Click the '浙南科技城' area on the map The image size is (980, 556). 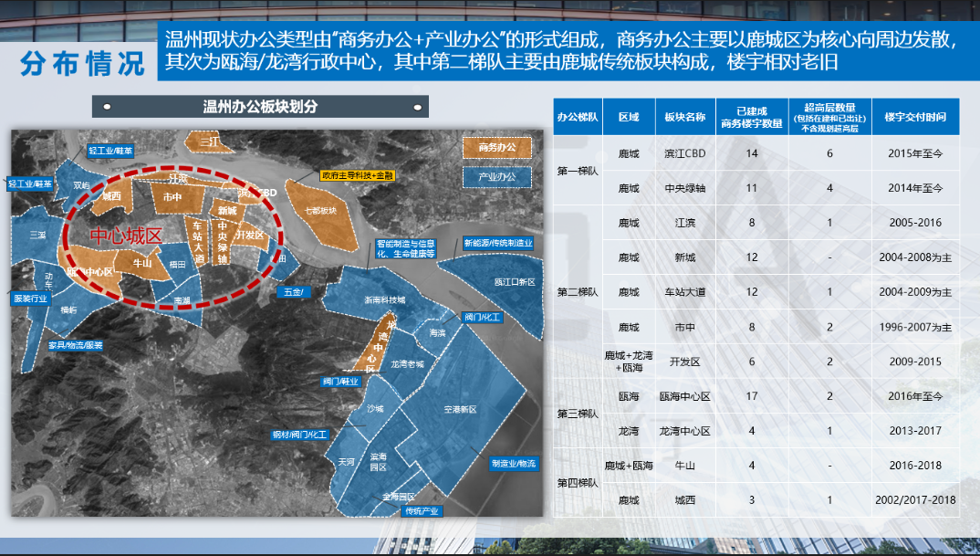tap(384, 300)
